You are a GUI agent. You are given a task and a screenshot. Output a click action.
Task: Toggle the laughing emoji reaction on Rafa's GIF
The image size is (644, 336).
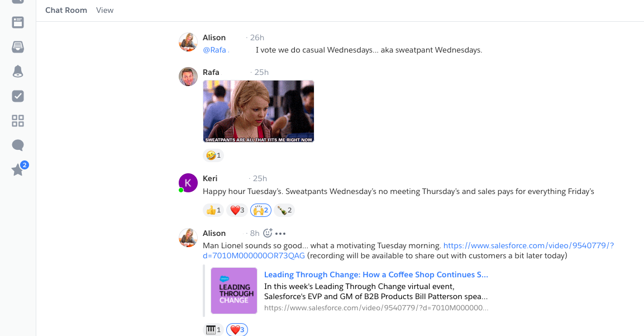click(213, 155)
